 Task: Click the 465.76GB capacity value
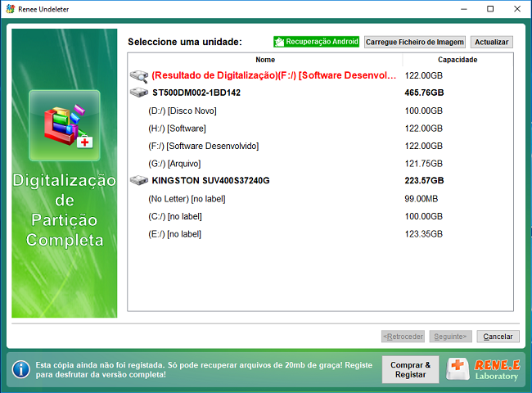click(424, 93)
